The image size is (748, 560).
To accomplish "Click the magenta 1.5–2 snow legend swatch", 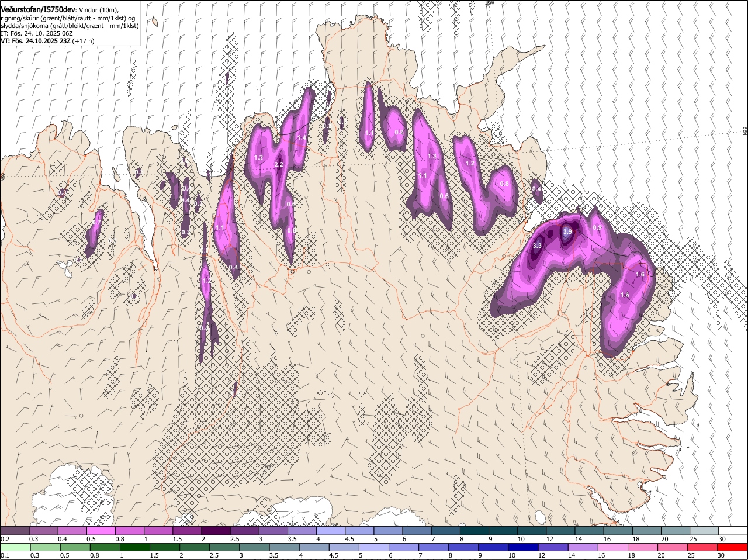I will pos(187,530).
